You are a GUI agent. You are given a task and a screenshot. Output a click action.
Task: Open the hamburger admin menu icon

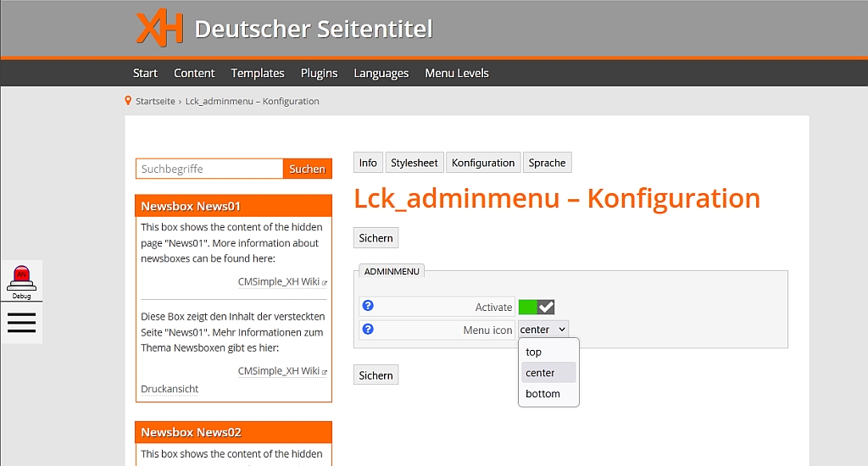point(21,323)
